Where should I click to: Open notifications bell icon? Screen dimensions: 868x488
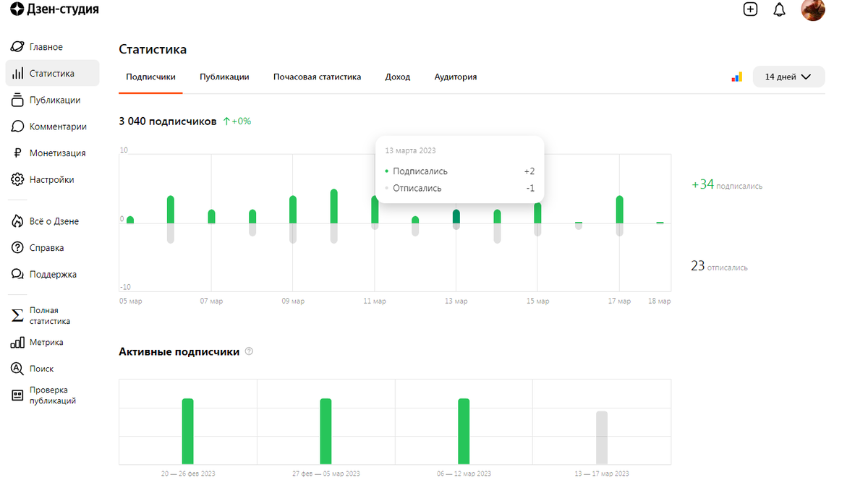pos(779,10)
